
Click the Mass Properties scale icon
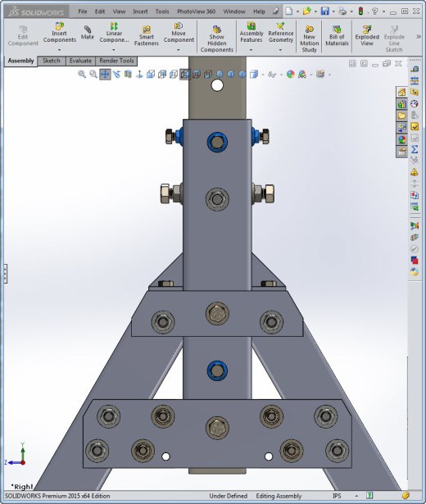pos(415,80)
